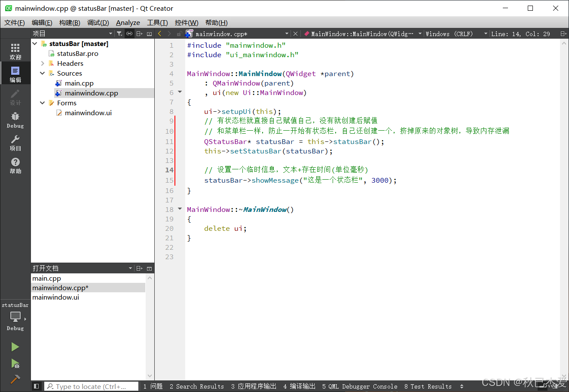
Task: Open Design (设计) mode
Action: 15,97
